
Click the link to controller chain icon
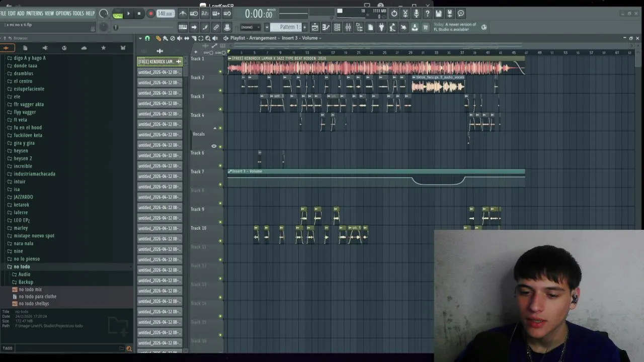pyautogui.click(x=216, y=27)
